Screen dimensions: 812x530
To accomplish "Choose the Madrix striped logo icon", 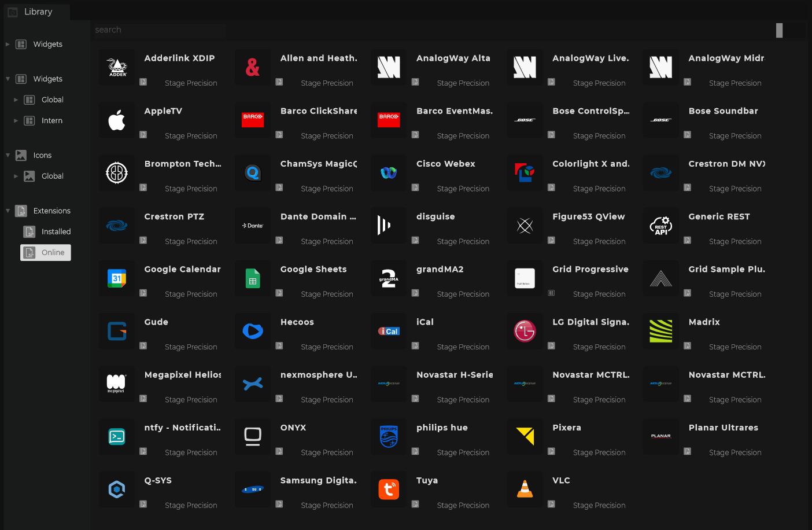I will 660,332.
